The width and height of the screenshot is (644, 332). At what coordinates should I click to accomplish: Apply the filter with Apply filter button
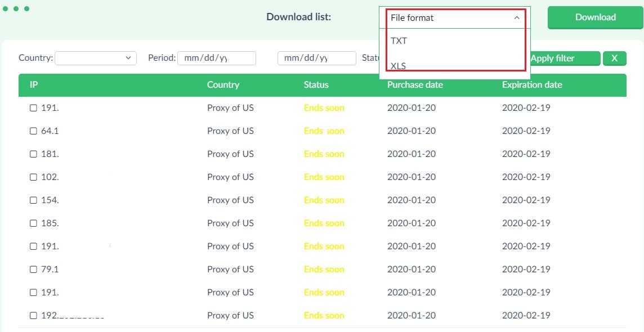tap(565, 59)
